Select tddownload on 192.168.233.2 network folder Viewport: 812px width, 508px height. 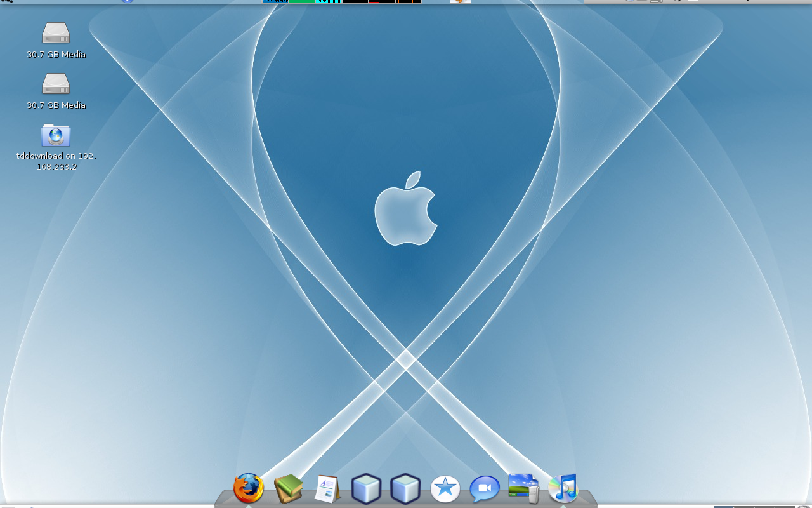coord(56,147)
